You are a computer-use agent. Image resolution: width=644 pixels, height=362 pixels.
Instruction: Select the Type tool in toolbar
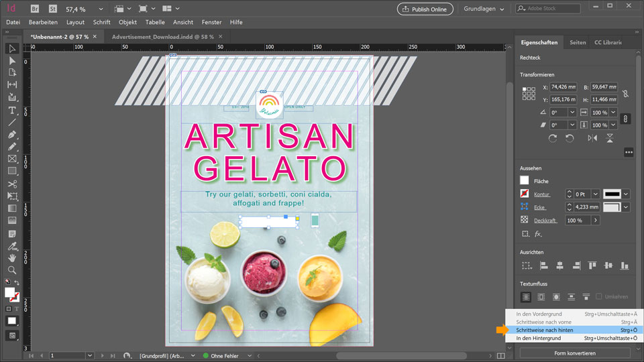[12, 110]
